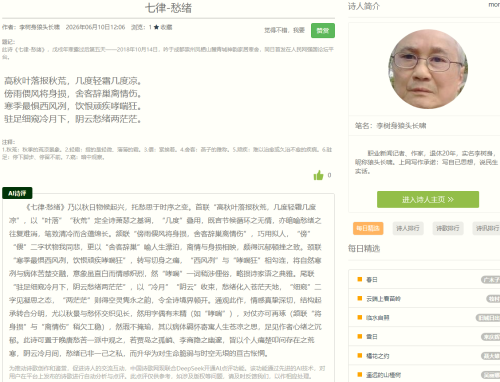Viewport: 500px width, 382px height.
Task: Click the like count number zero
Action: [329, 175]
